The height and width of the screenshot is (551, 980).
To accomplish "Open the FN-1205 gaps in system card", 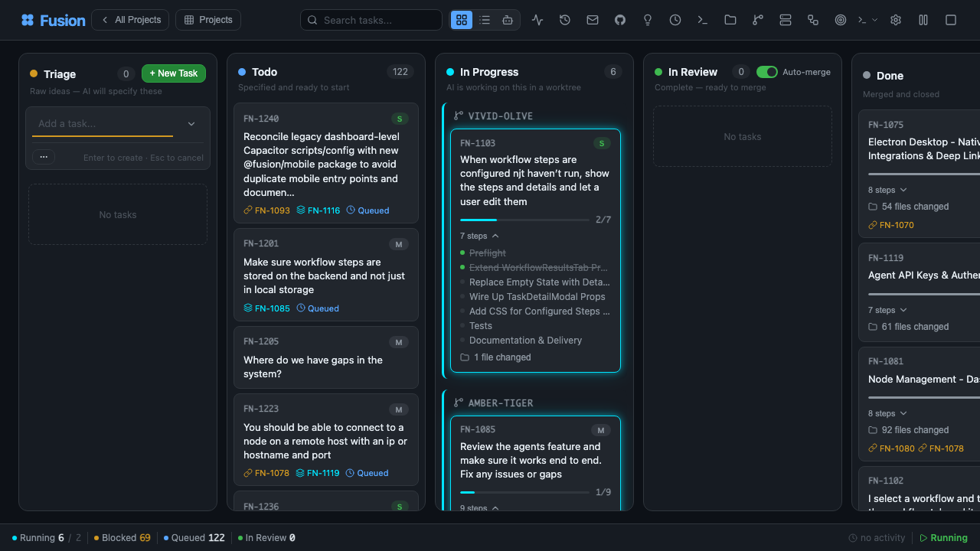I will tap(326, 357).
